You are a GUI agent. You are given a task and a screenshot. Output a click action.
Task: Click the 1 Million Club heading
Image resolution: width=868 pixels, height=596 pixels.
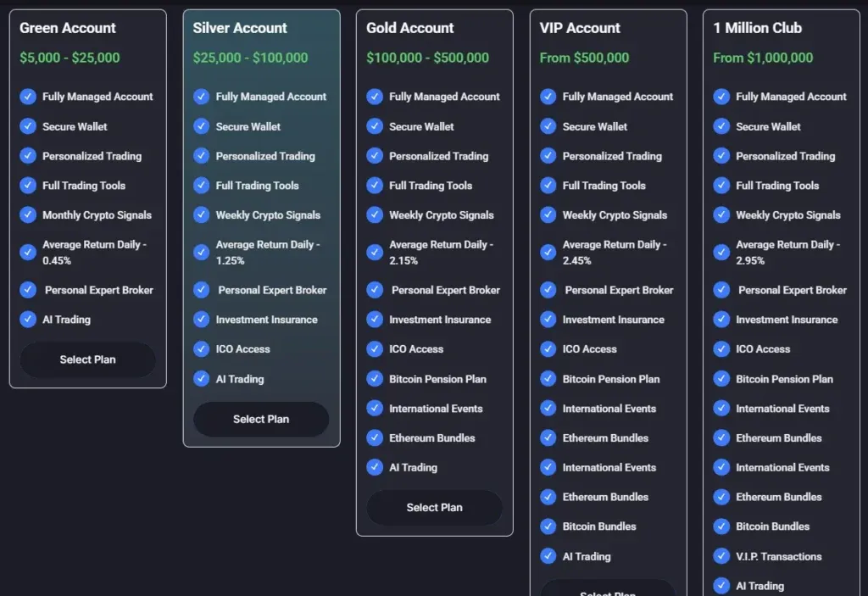coord(757,28)
